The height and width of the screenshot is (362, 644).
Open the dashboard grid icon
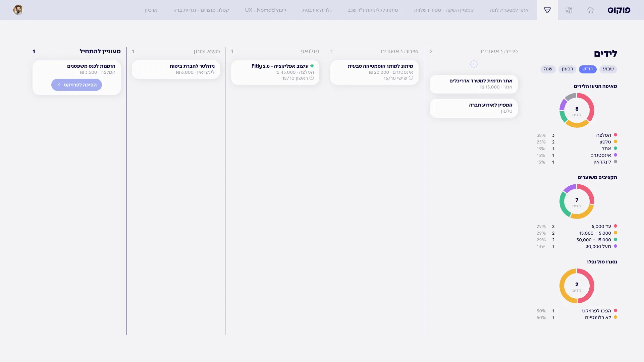coord(569,10)
